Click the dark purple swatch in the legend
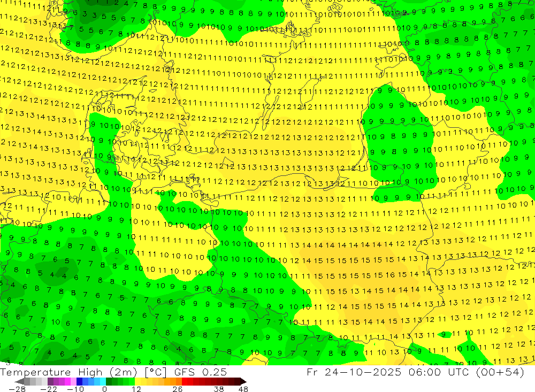 click(50, 381)
